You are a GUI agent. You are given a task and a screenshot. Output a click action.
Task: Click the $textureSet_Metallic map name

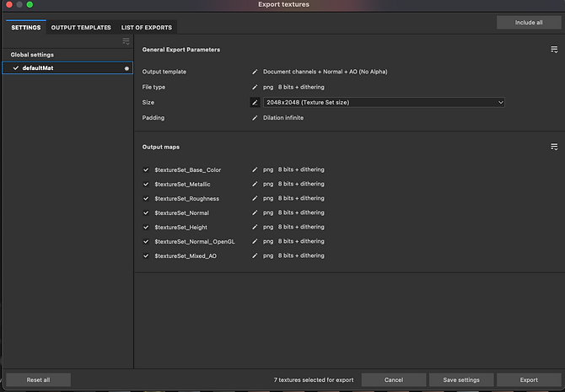pyautogui.click(x=182, y=185)
